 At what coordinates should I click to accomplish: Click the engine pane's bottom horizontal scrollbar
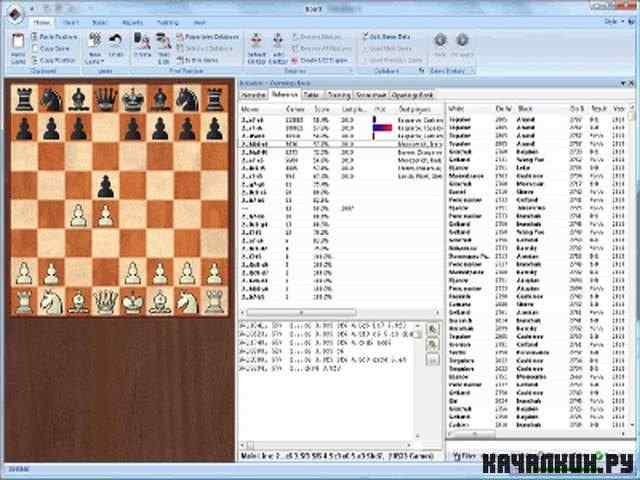coord(327,444)
